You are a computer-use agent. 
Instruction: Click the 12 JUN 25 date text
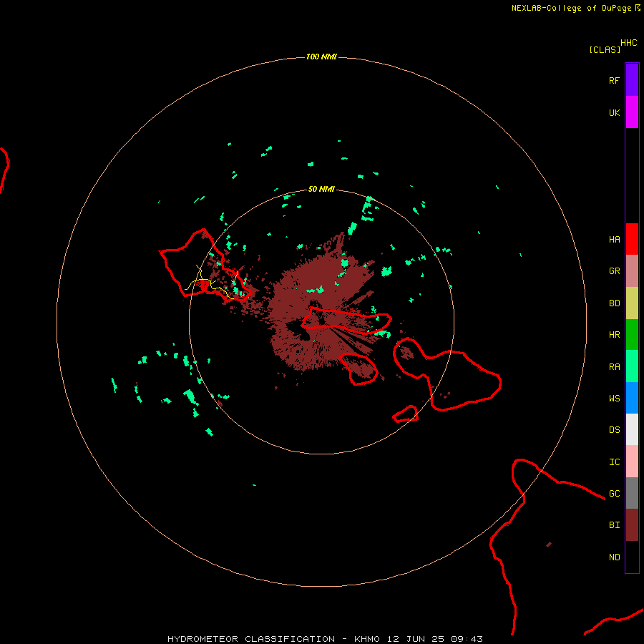point(415,639)
